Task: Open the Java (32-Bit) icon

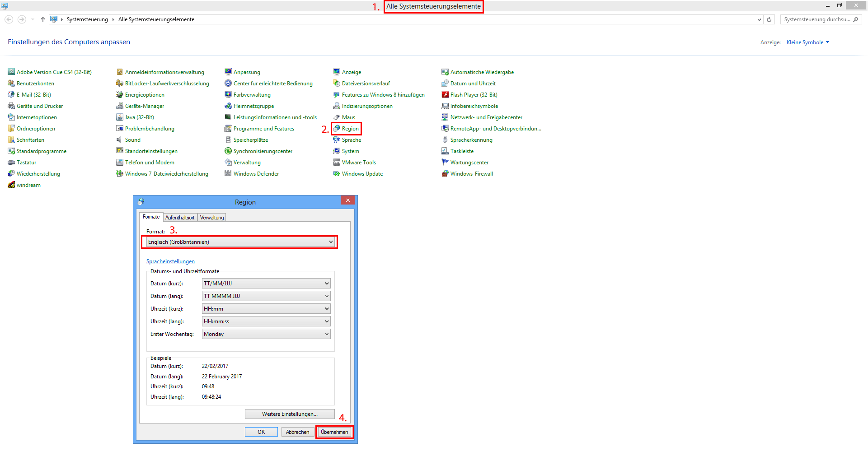Action: pos(120,117)
